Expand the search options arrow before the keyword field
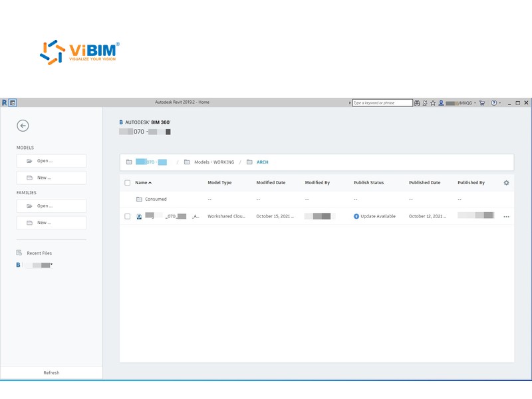 (350, 103)
